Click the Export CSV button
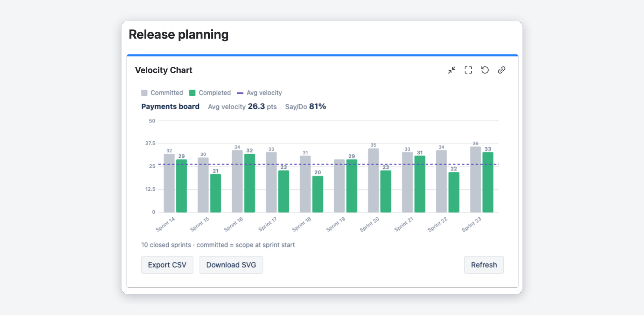The image size is (644, 315). click(167, 265)
